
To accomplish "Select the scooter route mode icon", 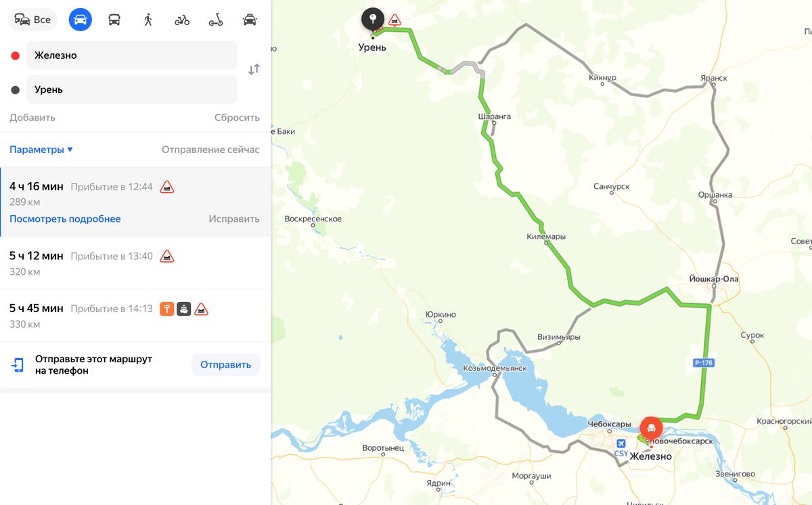I will click(x=216, y=20).
